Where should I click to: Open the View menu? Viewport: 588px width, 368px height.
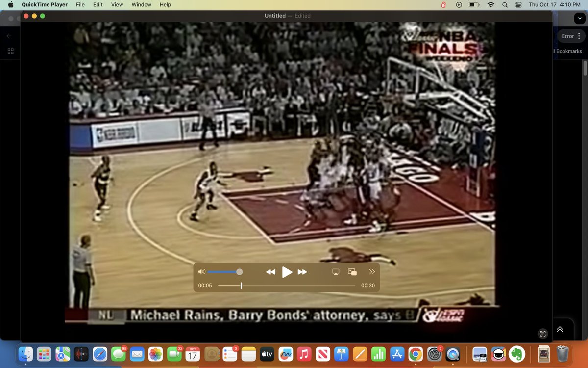(x=117, y=4)
